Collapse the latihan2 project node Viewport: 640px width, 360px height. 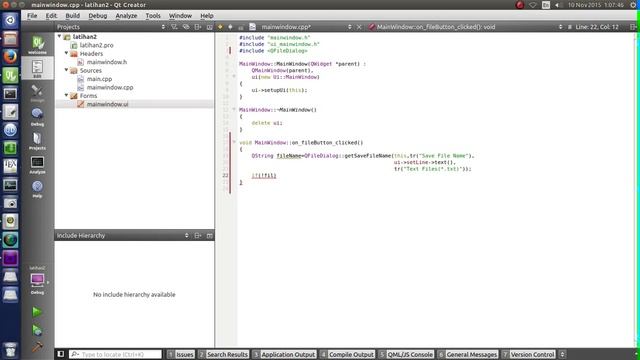pyautogui.click(x=60, y=36)
